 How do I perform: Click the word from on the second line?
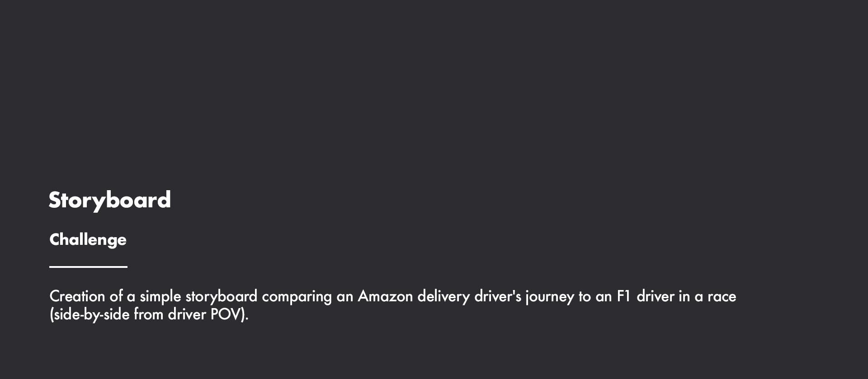pyautogui.click(x=149, y=314)
